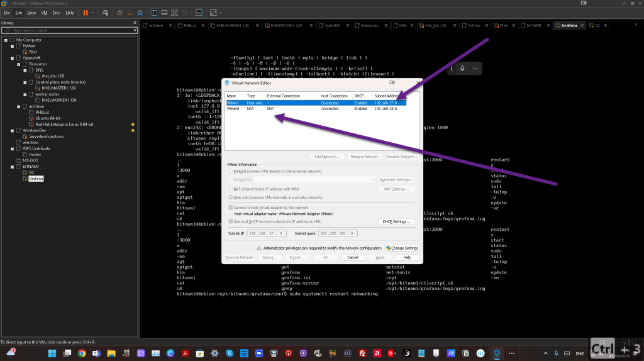Open Skype from taskbar

click(x=229, y=353)
